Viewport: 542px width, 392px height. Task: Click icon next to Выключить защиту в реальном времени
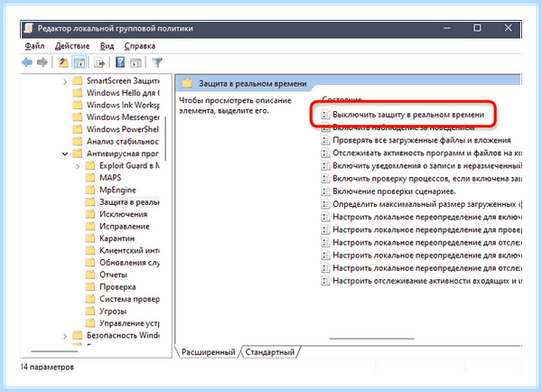(x=325, y=115)
